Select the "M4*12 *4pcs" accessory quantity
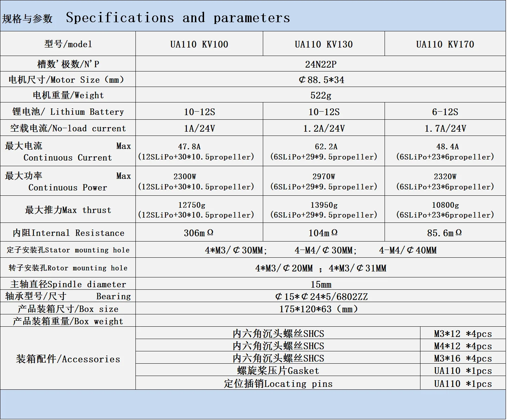Image resolution: width=507 pixels, height=420 pixels. (463, 346)
